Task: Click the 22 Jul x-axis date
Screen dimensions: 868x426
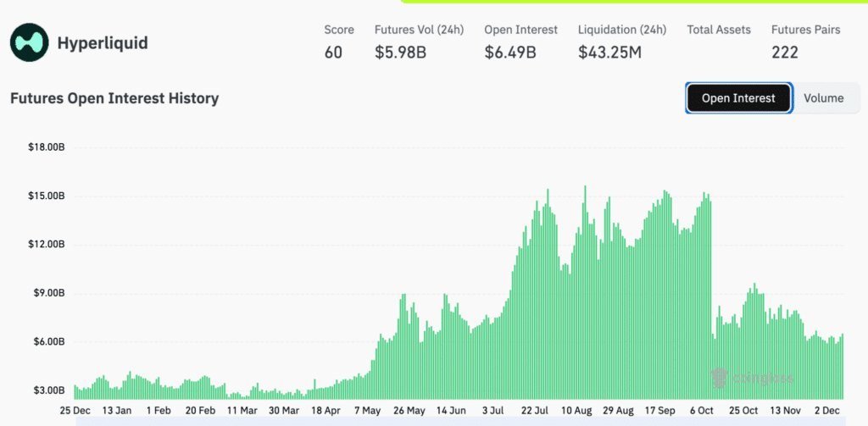Action: [536, 411]
